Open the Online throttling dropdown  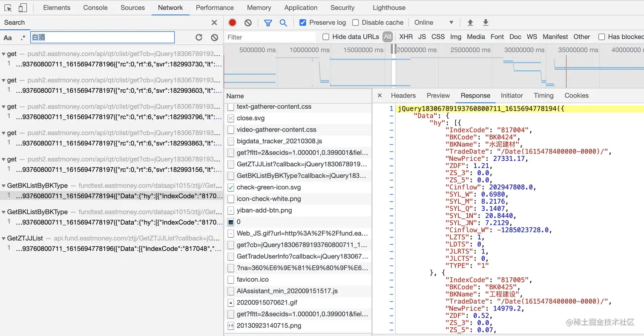click(434, 23)
